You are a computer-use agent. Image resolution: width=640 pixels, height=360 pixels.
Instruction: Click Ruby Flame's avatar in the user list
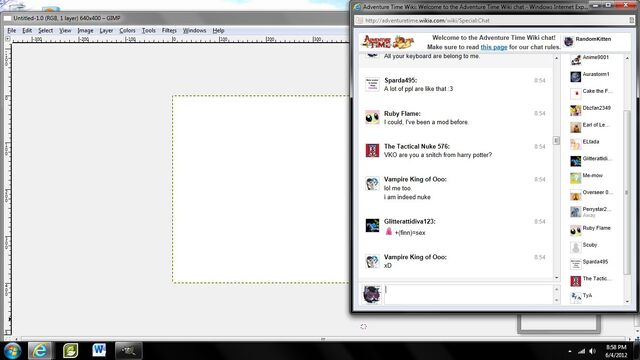576,231
